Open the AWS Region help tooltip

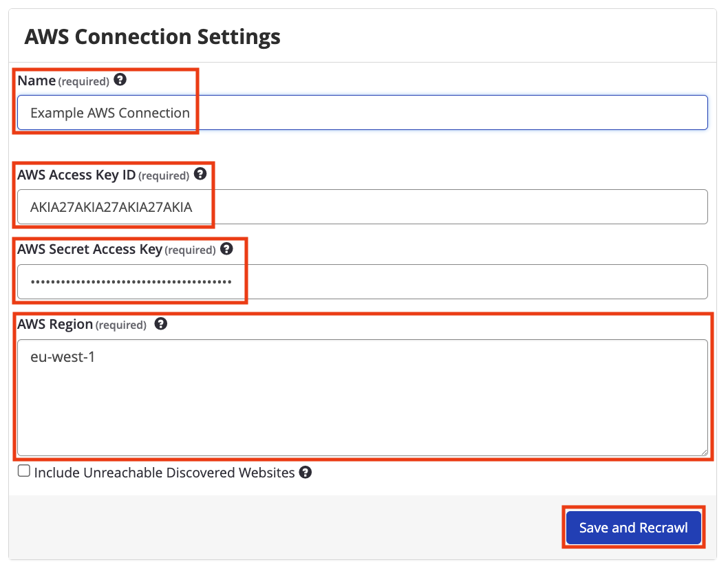(x=160, y=324)
